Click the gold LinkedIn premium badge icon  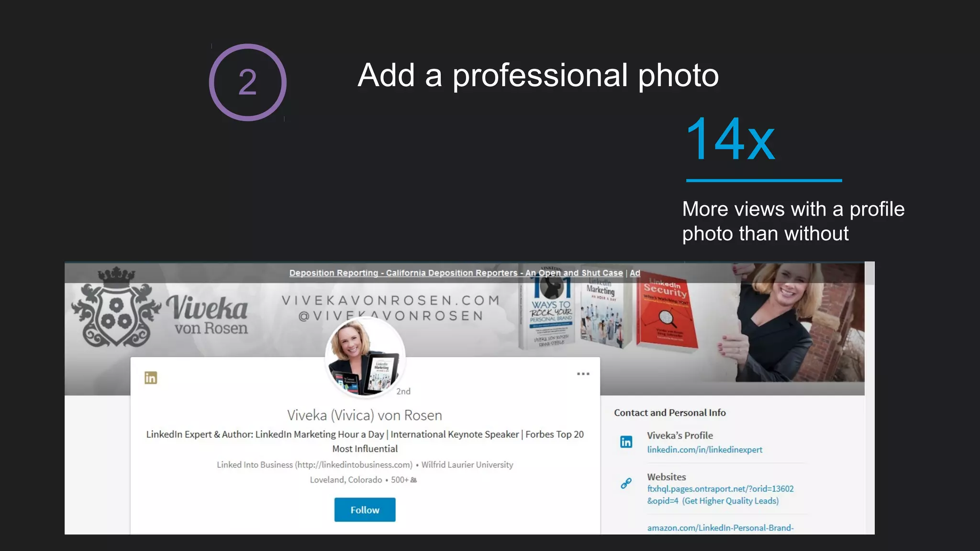tap(151, 378)
